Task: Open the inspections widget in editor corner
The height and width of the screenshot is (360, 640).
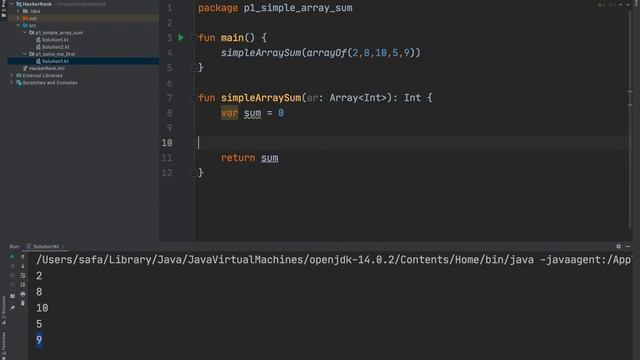Action: point(606,4)
